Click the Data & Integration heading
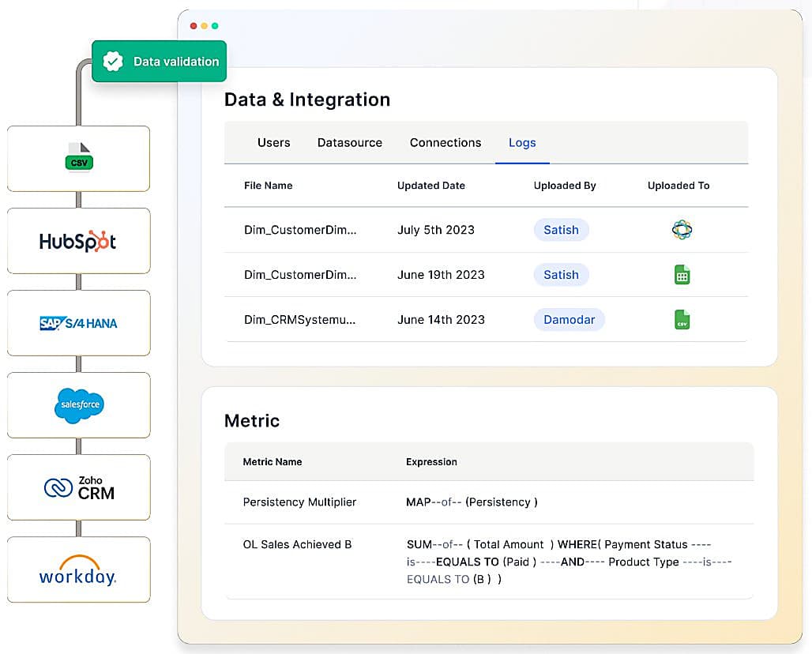812x654 pixels. point(307,100)
